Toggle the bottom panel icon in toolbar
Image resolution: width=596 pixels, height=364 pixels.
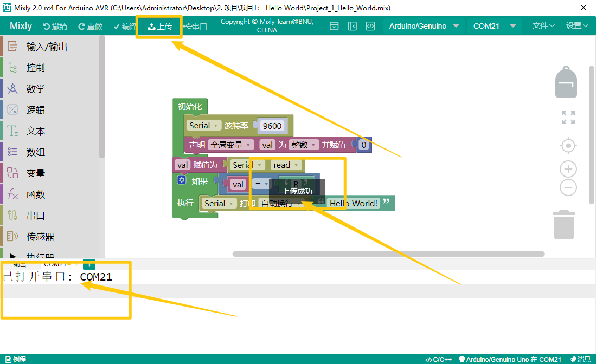click(x=334, y=26)
